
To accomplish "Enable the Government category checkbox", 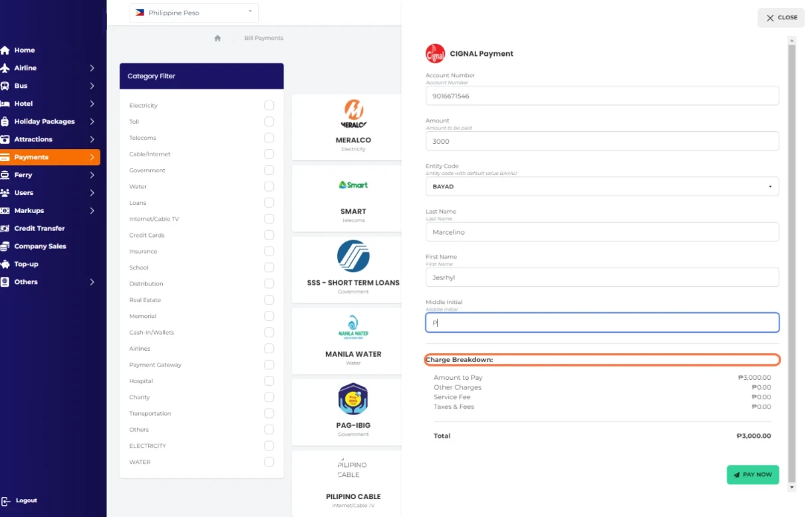I will click(x=269, y=170).
